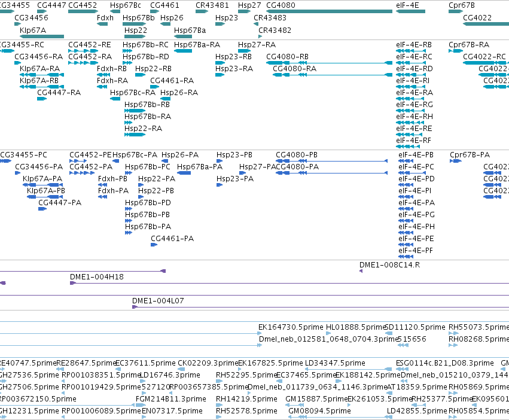Click protein eIF-4E-PF
The height and width of the screenshot is (420, 509).
click(x=416, y=251)
